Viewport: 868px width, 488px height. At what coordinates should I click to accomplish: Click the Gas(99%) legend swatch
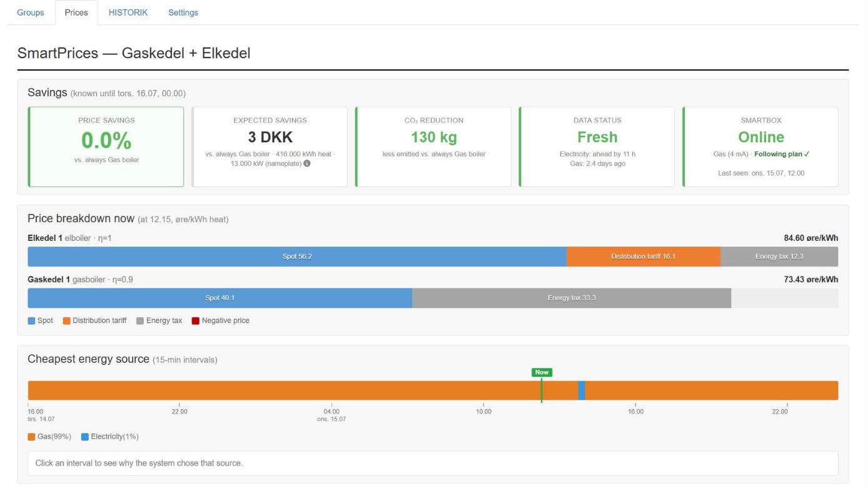point(31,437)
